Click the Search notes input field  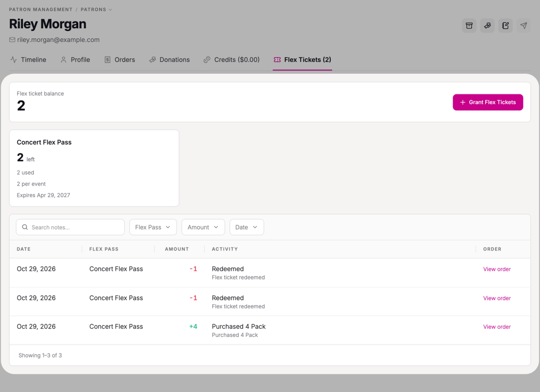click(x=70, y=227)
